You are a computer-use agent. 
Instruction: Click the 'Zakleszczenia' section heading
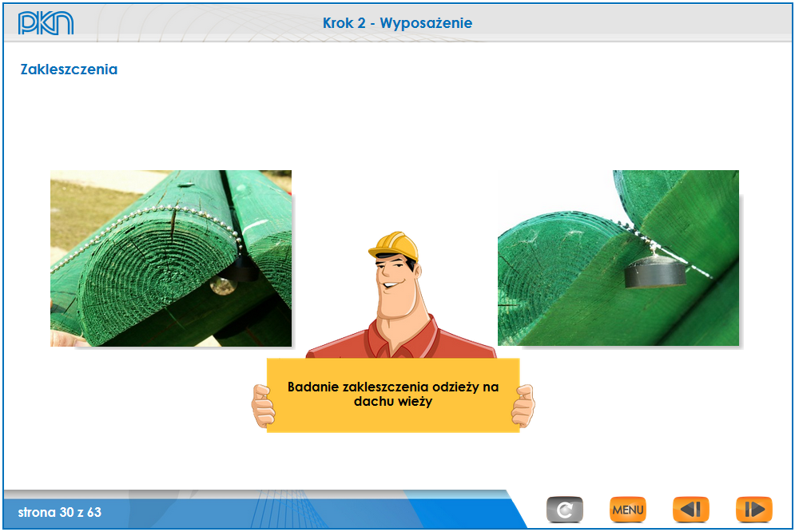click(x=69, y=69)
